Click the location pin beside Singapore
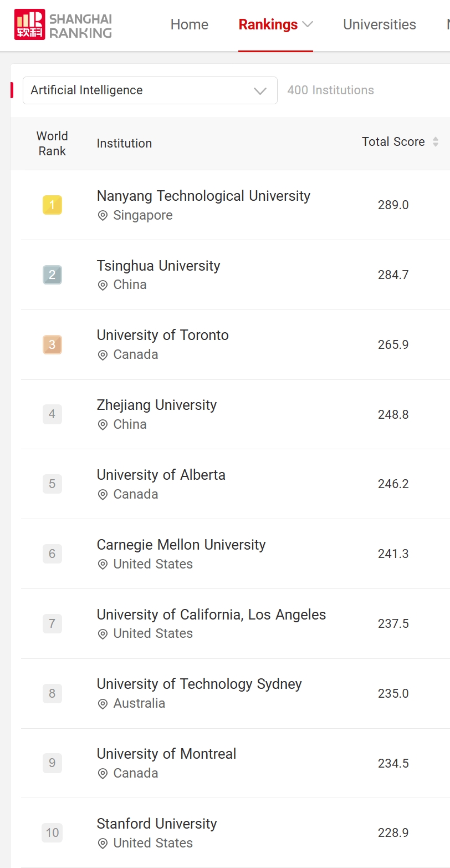Image resolution: width=450 pixels, height=868 pixels. pos(103,216)
